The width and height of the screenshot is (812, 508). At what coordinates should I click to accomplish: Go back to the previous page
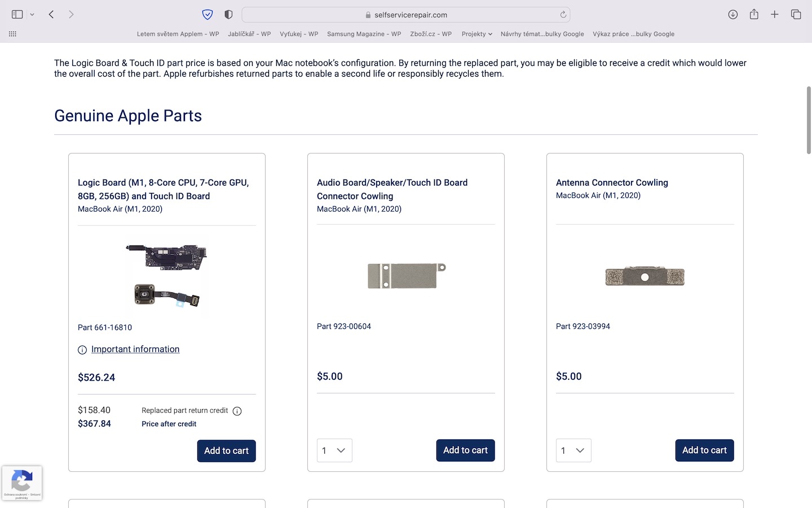(51, 15)
